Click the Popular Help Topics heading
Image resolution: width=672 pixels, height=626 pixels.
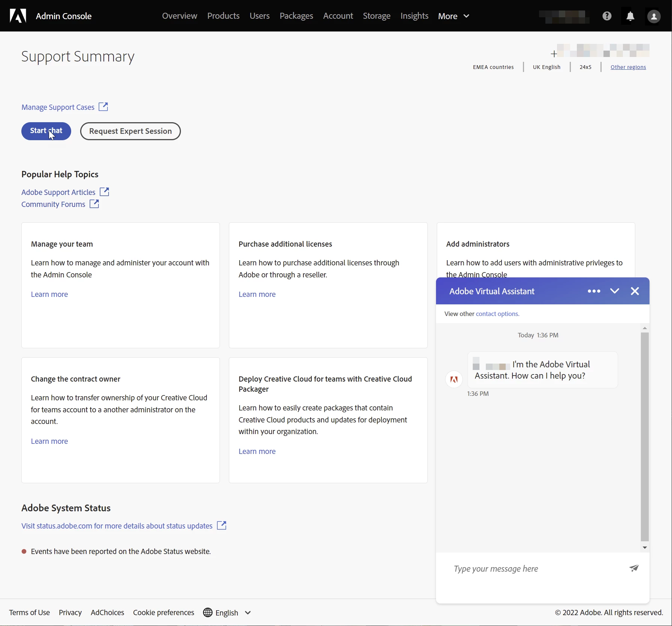pos(60,174)
